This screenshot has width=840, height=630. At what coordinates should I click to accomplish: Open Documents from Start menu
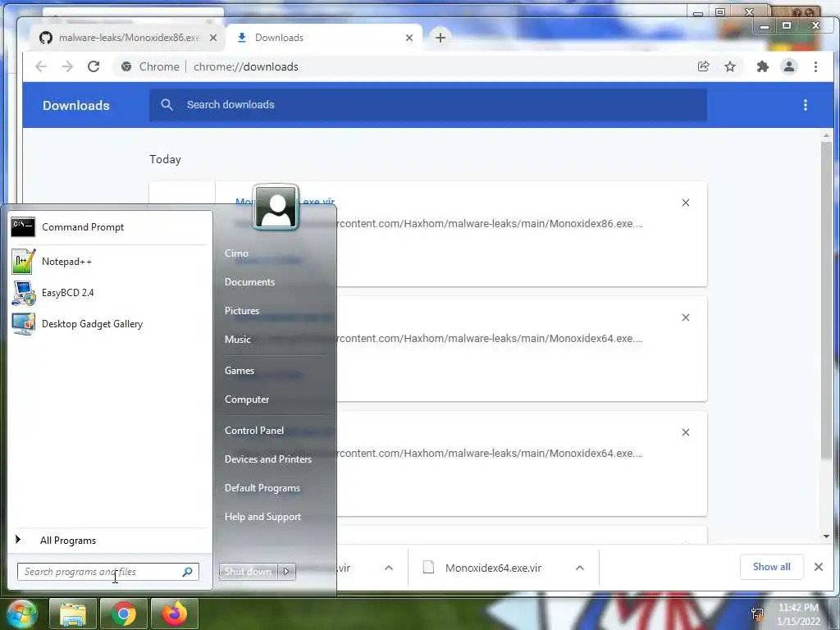(x=249, y=282)
